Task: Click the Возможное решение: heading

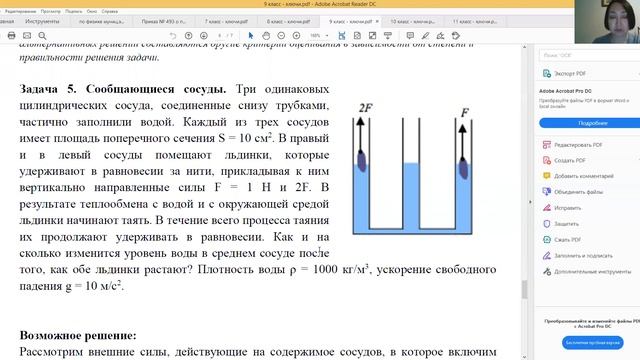Action: [78, 336]
